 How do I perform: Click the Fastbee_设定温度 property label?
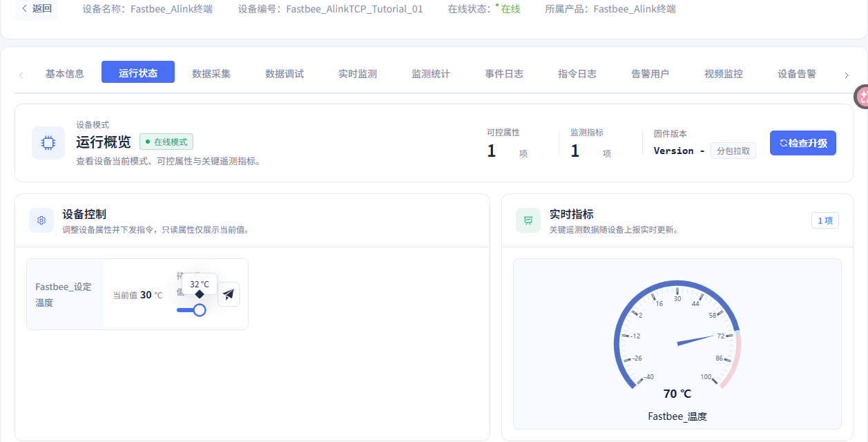(x=64, y=294)
